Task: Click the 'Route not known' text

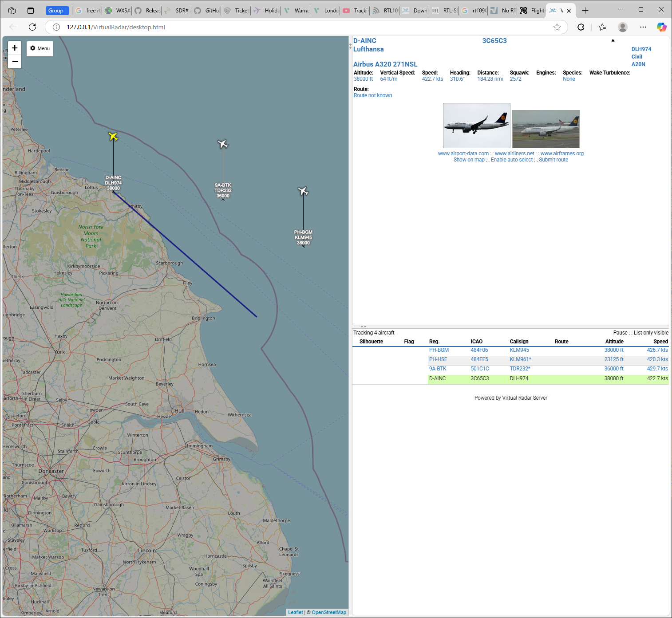Action: pos(373,95)
